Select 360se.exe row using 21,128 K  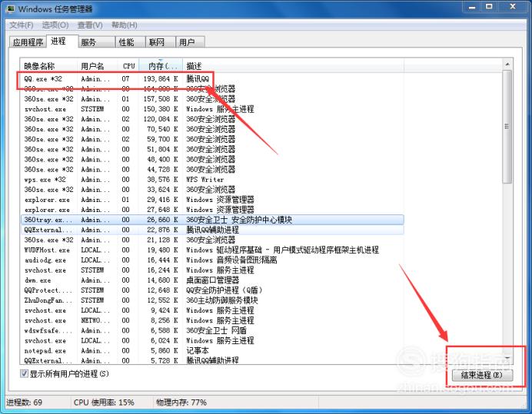click(x=212, y=240)
